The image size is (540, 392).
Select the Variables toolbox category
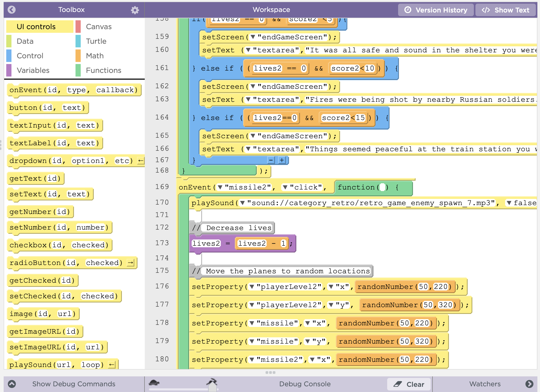33,70
